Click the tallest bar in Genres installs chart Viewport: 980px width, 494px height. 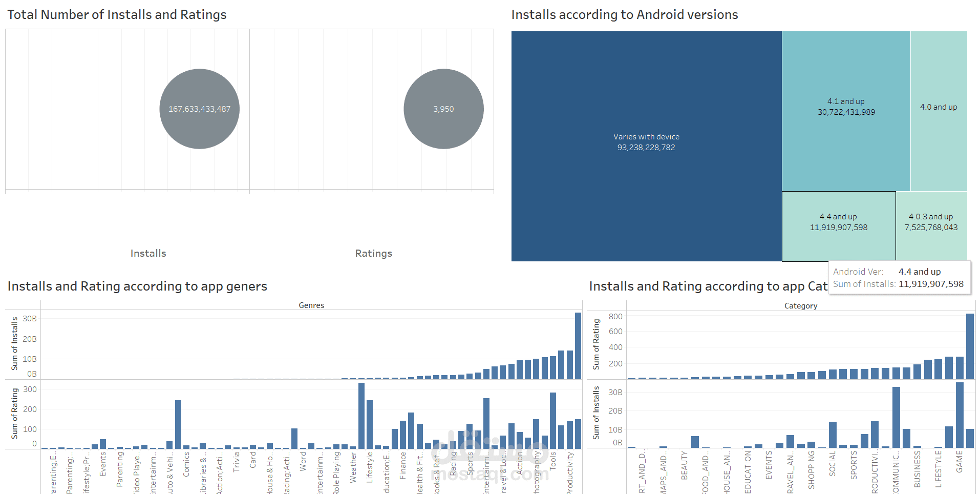pos(578,346)
